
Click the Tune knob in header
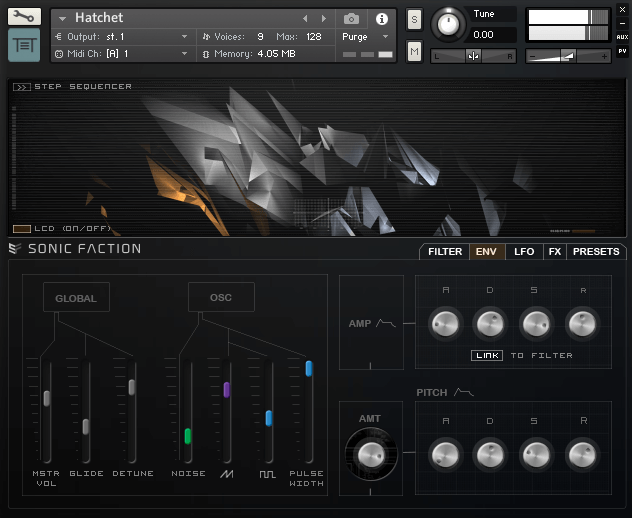click(449, 23)
